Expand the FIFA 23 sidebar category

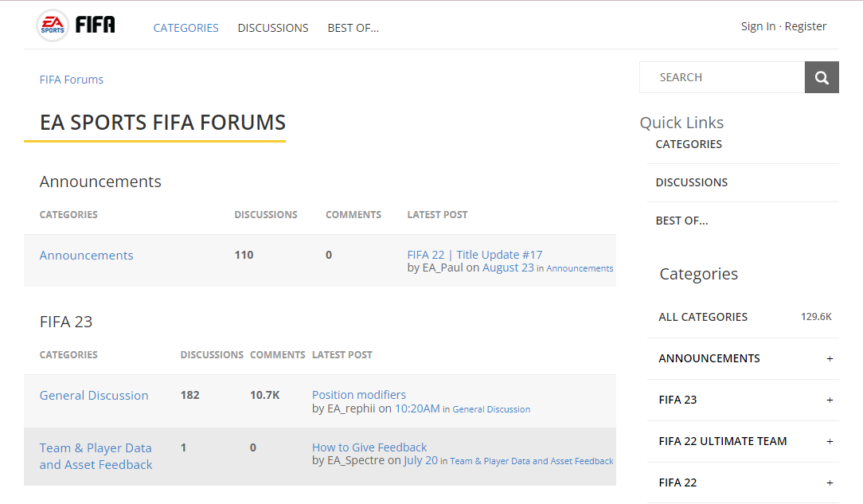tap(830, 400)
